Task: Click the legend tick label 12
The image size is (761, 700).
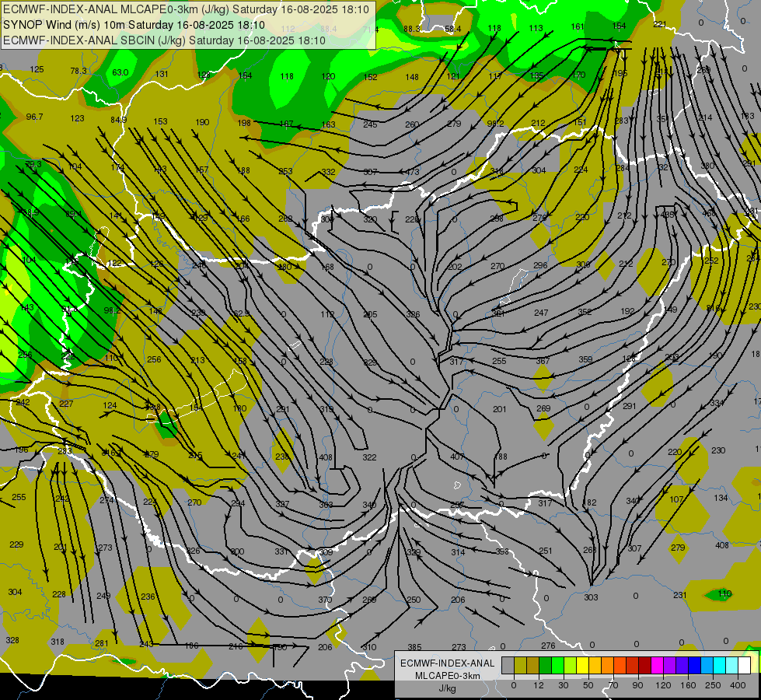Action: point(539,685)
